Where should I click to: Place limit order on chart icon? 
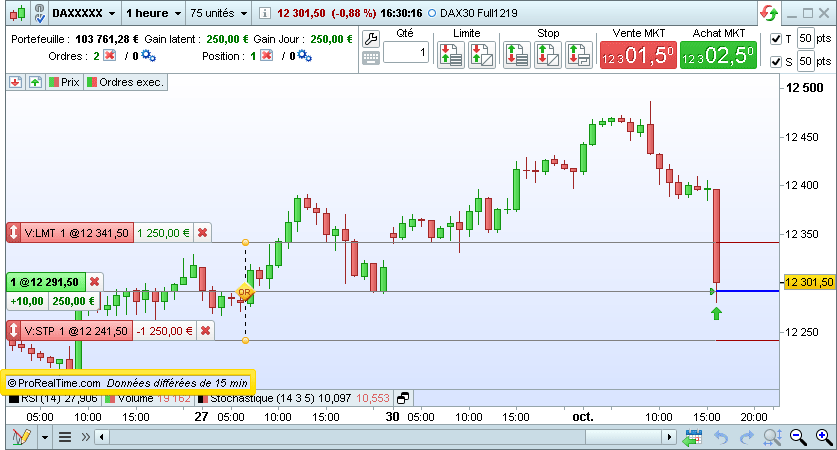point(482,55)
